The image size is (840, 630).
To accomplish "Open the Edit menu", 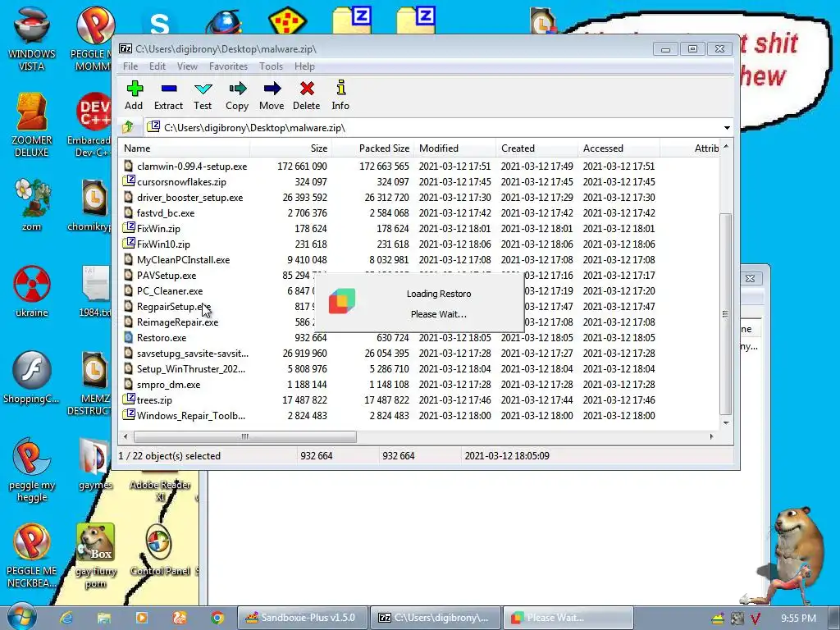I will pyautogui.click(x=157, y=66).
